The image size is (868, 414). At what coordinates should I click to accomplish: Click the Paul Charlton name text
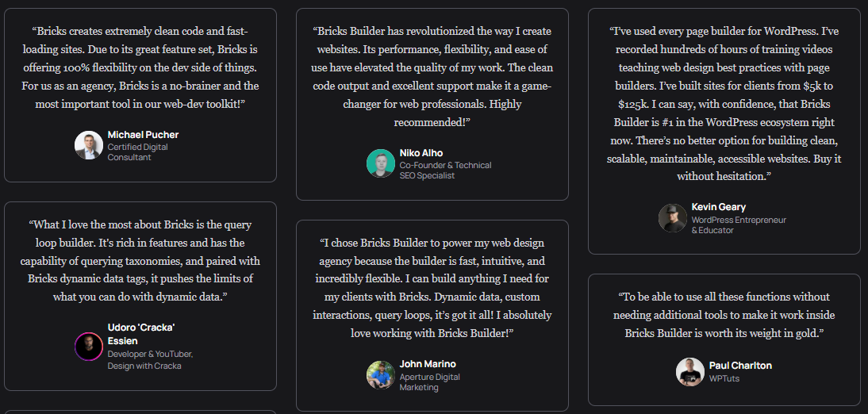740,366
